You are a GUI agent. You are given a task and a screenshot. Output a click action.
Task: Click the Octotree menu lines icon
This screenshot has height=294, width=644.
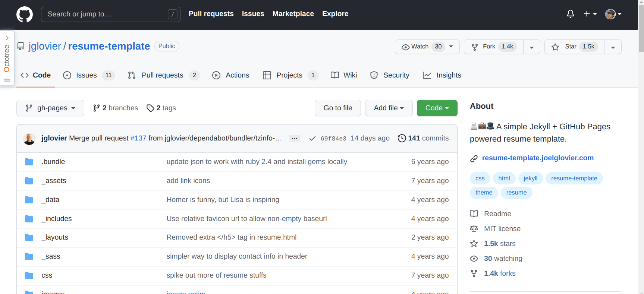7,80
